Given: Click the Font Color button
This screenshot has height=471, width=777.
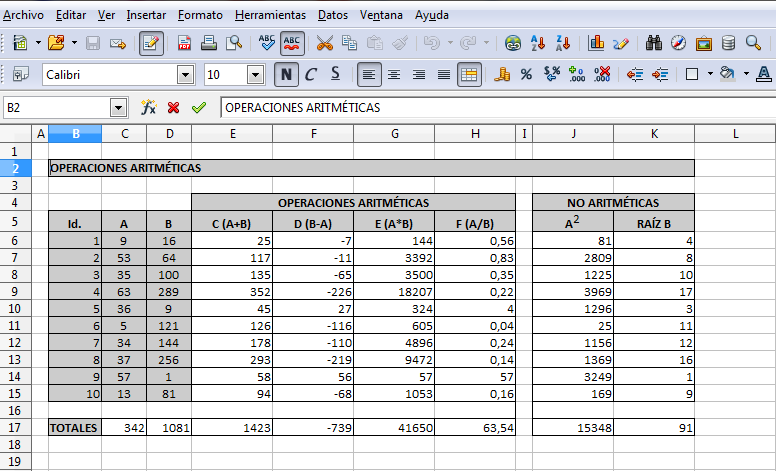Looking at the screenshot, I should pos(763,75).
